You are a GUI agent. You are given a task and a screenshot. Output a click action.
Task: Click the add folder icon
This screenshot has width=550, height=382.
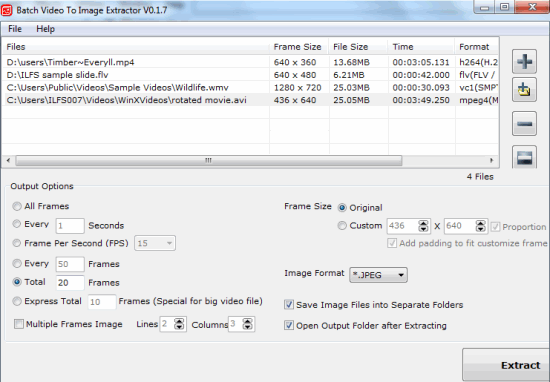(x=524, y=90)
